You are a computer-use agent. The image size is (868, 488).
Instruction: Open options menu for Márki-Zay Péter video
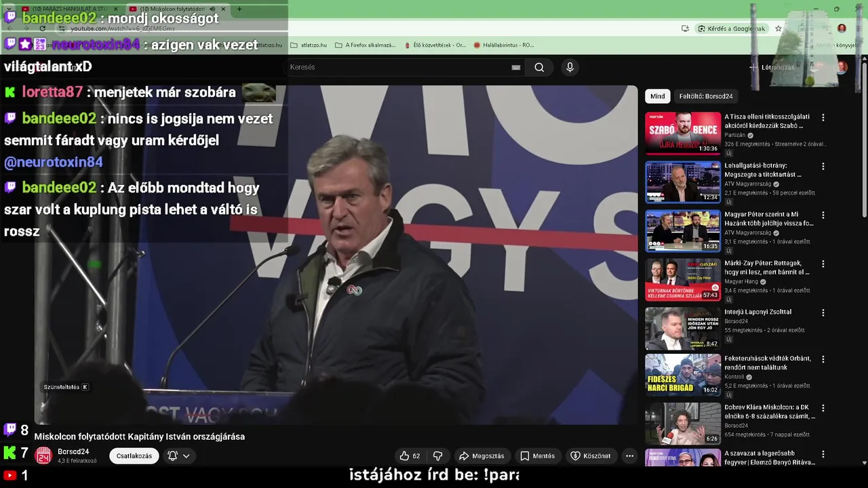(823, 264)
